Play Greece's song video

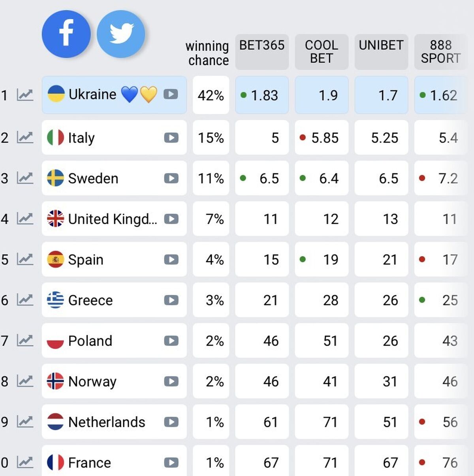coord(171,300)
